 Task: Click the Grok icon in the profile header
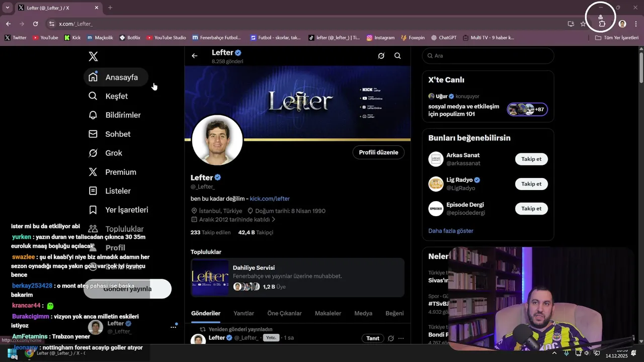tap(381, 56)
